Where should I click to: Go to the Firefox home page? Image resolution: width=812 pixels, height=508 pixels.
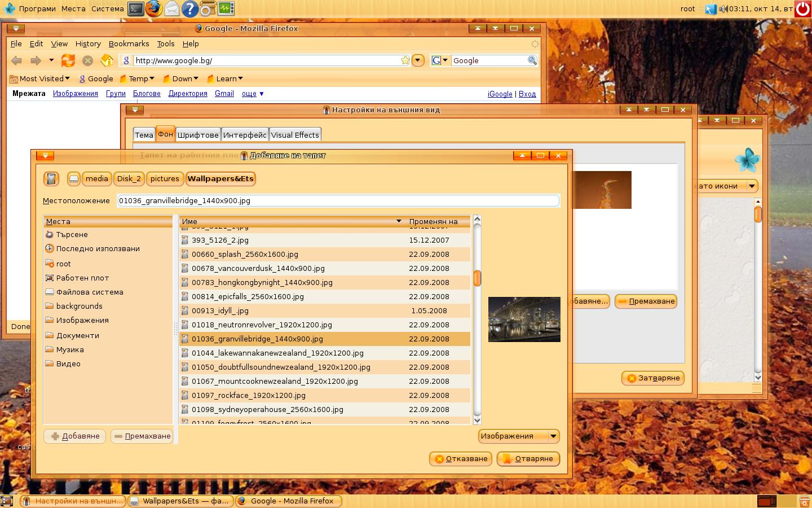(107, 60)
